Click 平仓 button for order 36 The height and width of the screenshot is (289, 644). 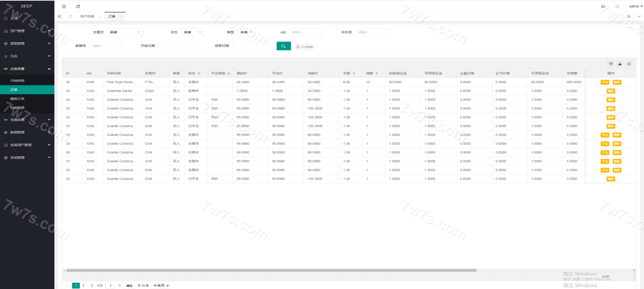tap(605, 82)
